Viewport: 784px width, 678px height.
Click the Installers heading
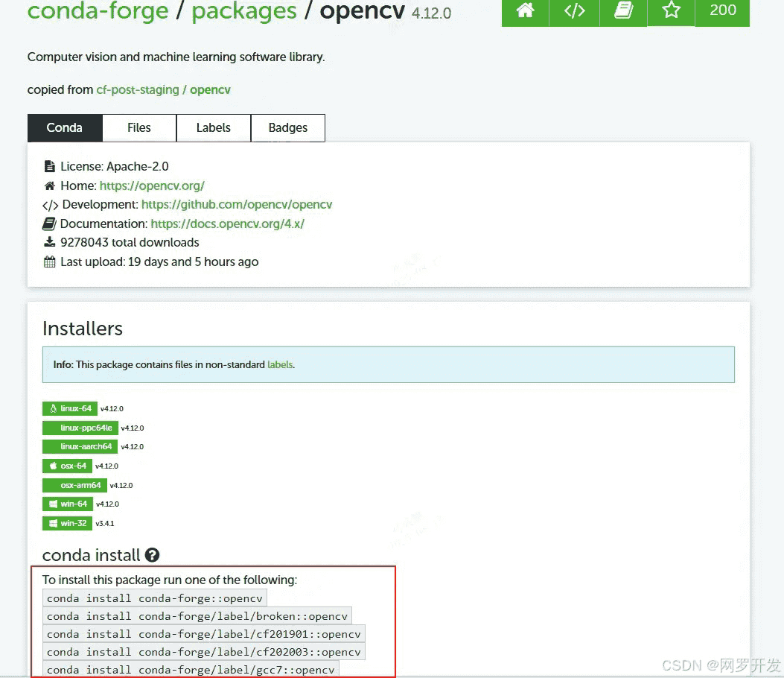[83, 329]
